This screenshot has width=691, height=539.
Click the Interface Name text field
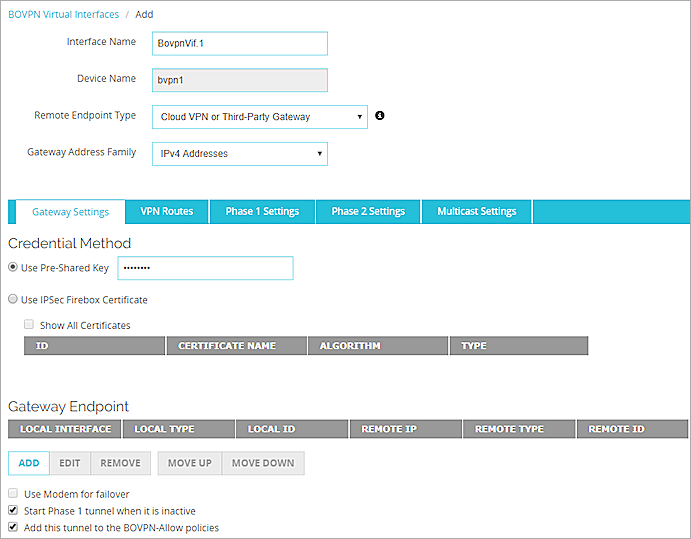tap(239, 44)
